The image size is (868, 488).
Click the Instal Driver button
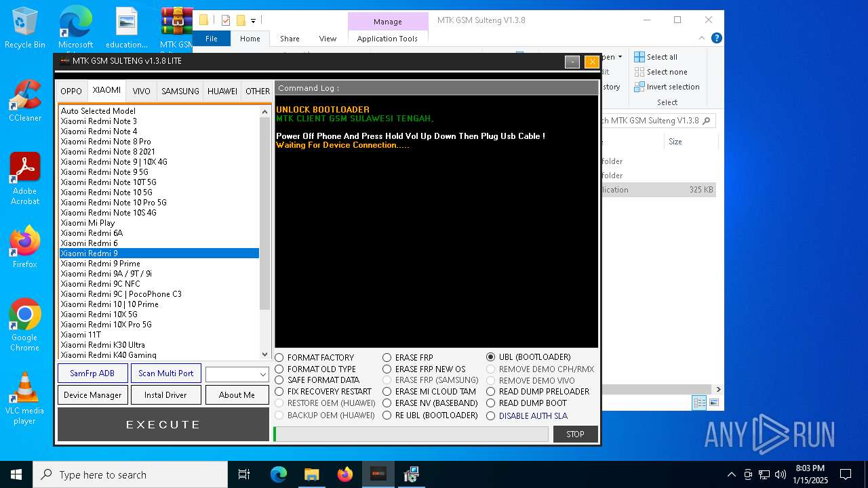click(x=165, y=395)
